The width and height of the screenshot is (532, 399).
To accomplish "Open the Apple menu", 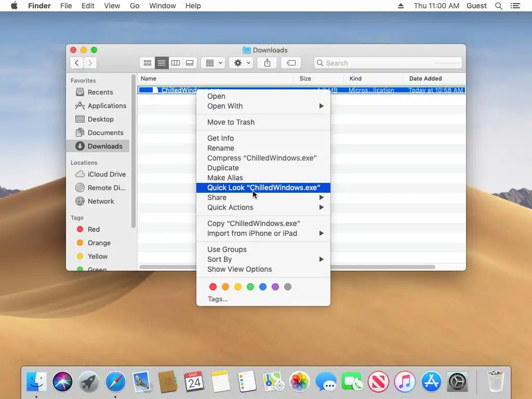I will point(14,6).
